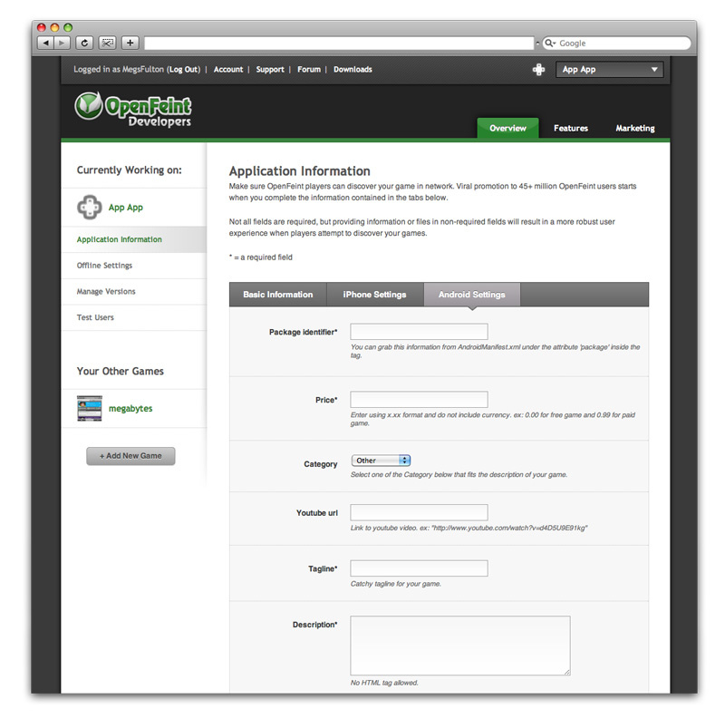725x728 pixels.
Task: Switch to the Features tab
Action: 570,128
